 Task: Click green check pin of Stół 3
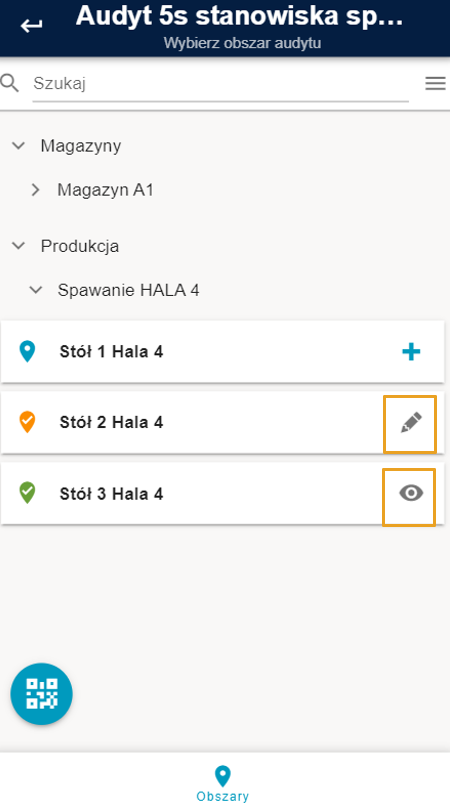(x=27, y=493)
